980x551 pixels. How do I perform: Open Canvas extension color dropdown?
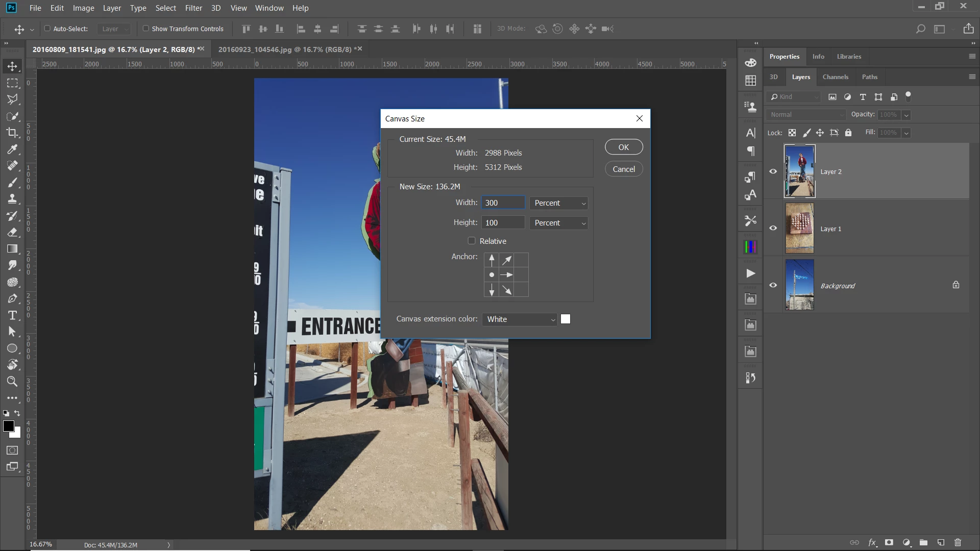[520, 319]
